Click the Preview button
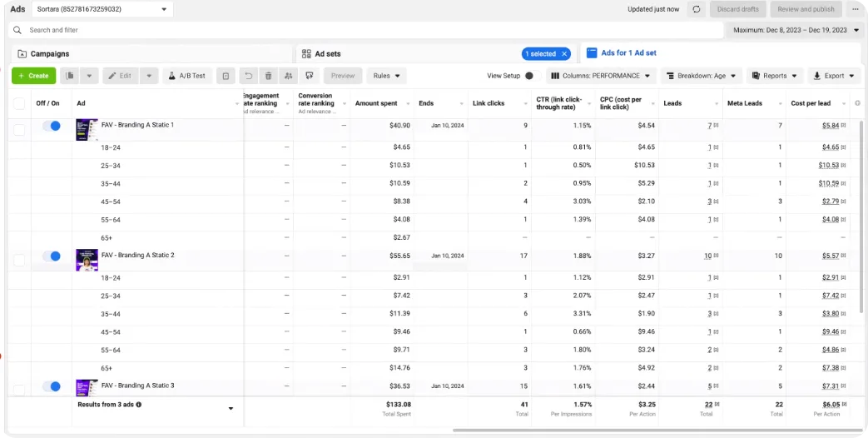Image resolution: width=868 pixels, height=438 pixels. 343,76
